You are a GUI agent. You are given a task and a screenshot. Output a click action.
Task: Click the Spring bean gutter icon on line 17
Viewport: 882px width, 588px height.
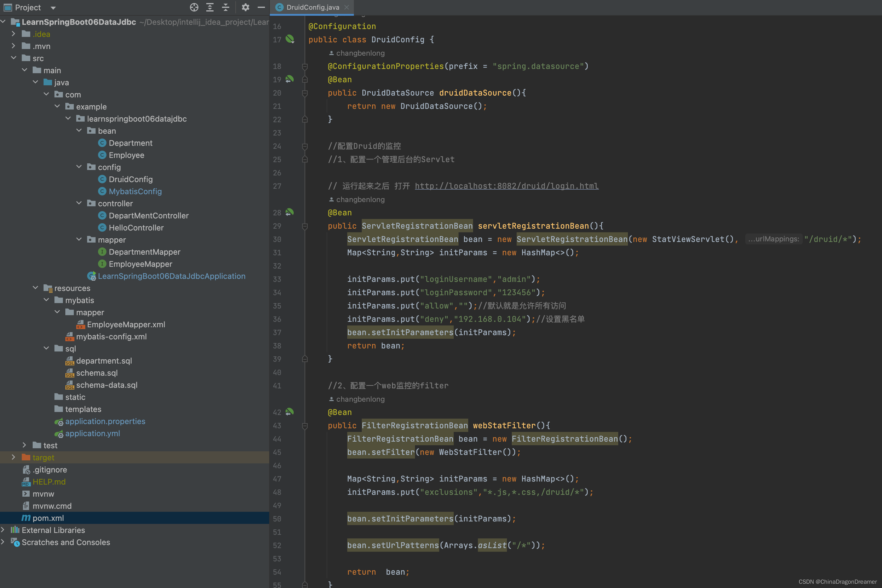pyautogui.click(x=290, y=39)
